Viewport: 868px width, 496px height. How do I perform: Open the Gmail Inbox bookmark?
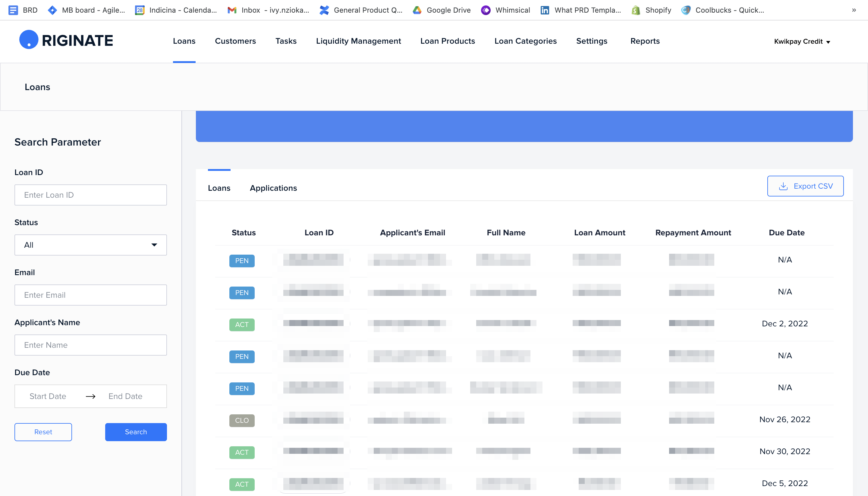point(268,10)
